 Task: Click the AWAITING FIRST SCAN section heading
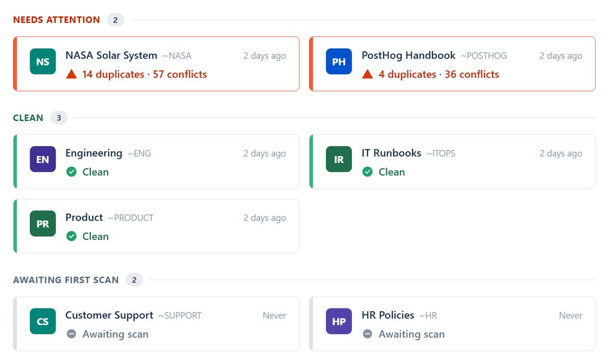[x=66, y=280]
